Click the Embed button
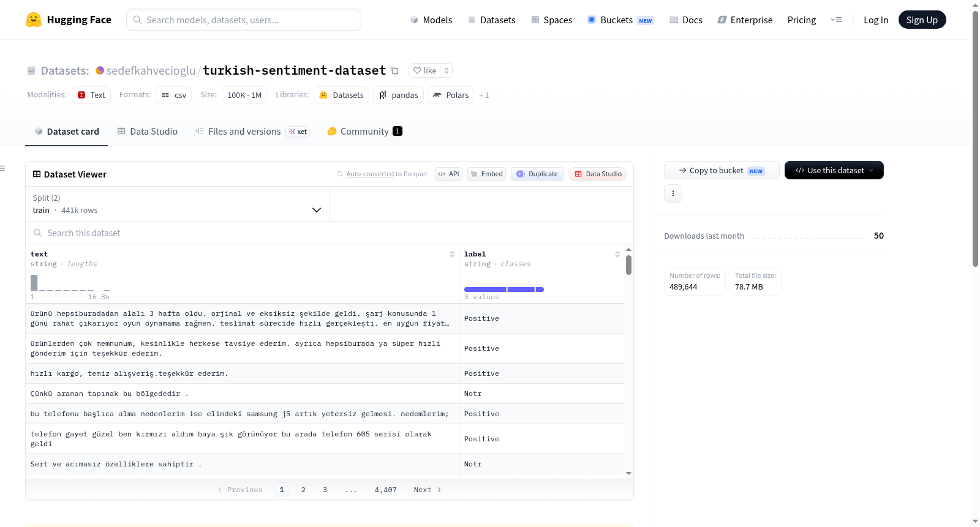 pos(486,174)
